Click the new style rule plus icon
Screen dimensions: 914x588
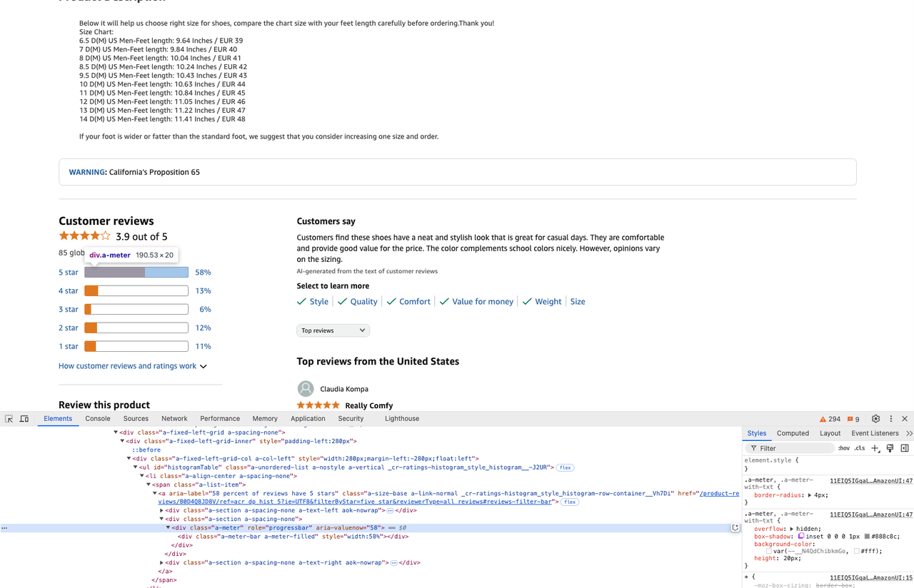875,448
